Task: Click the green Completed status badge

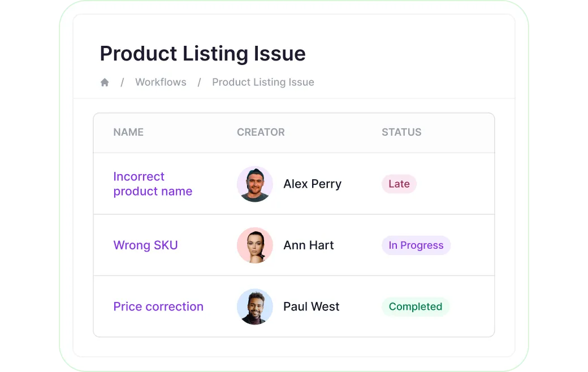Action: click(416, 306)
